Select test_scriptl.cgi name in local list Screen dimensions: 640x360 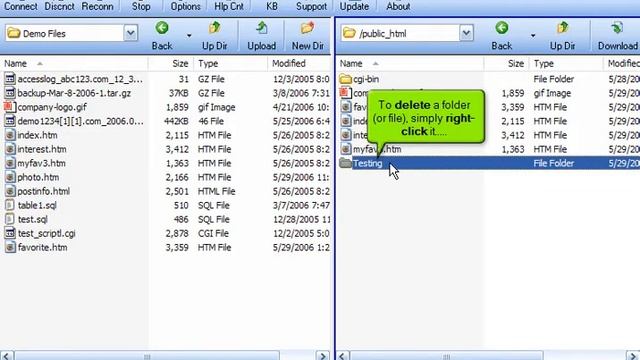47,233
